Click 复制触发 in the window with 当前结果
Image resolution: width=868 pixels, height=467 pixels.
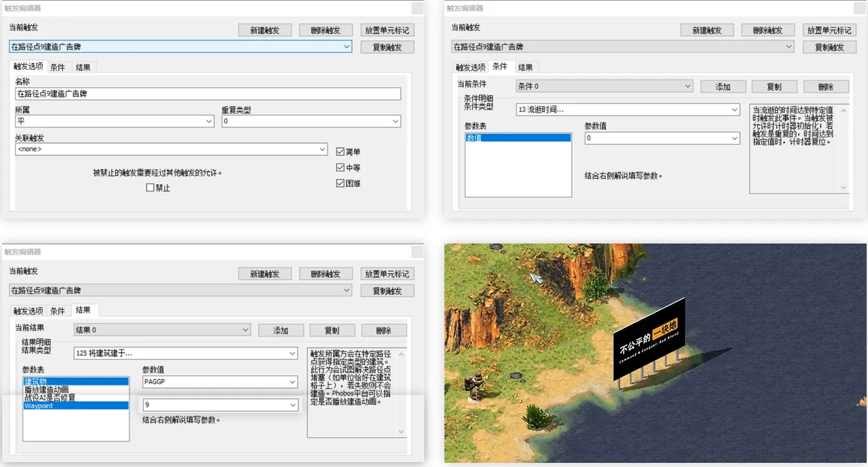[387, 291]
